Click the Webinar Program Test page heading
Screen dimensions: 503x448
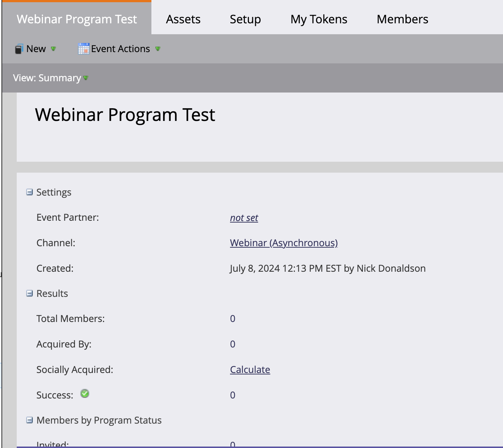[125, 115]
